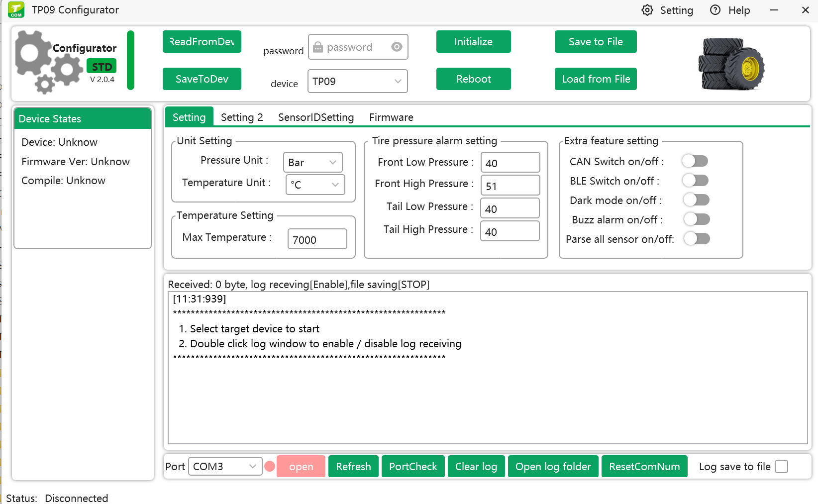Switch to the SensorIDSetting tab
Viewport: 818px width, 504px height.
coord(315,117)
